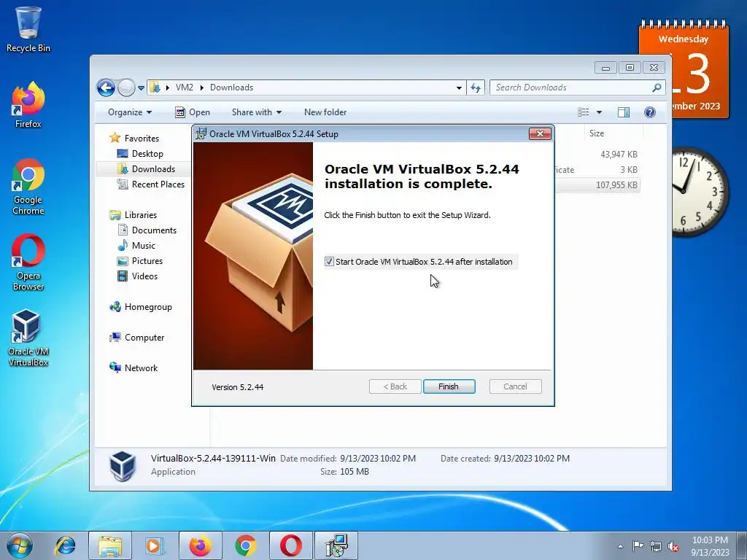Show hidden tray icons arrow

620,546
